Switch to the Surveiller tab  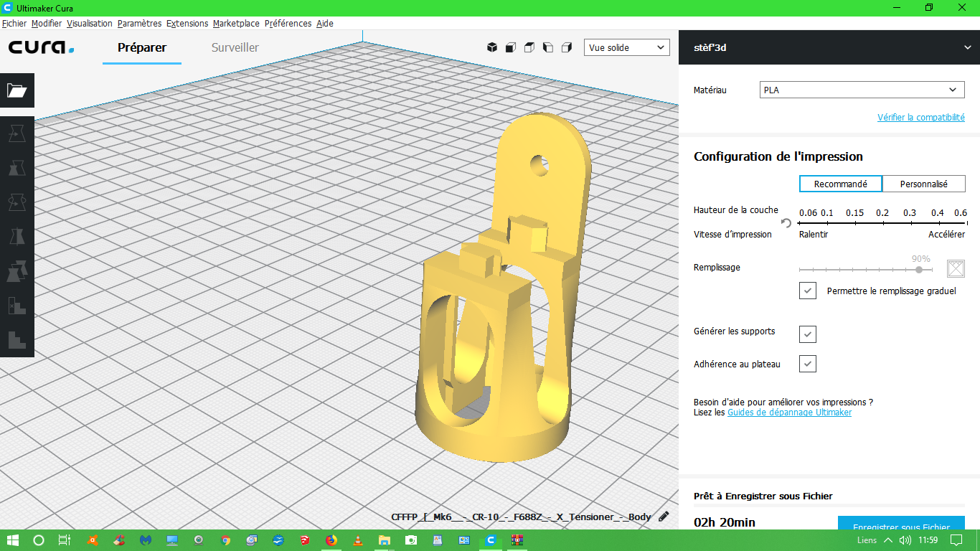click(x=235, y=47)
